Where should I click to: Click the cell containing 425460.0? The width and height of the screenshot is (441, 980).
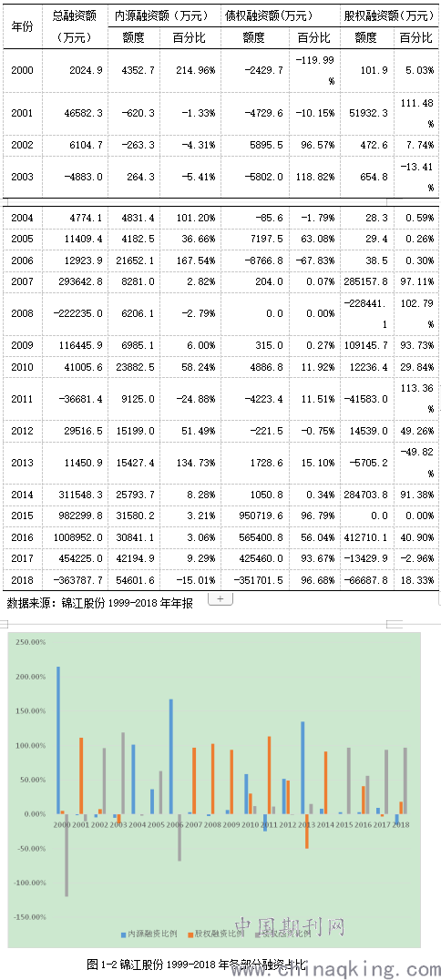point(256,558)
